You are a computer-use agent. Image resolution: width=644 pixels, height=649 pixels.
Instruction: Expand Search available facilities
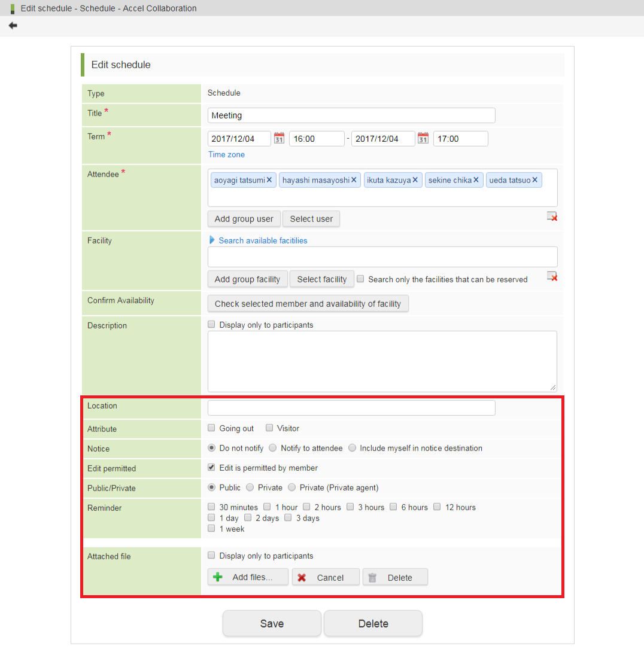click(262, 240)
